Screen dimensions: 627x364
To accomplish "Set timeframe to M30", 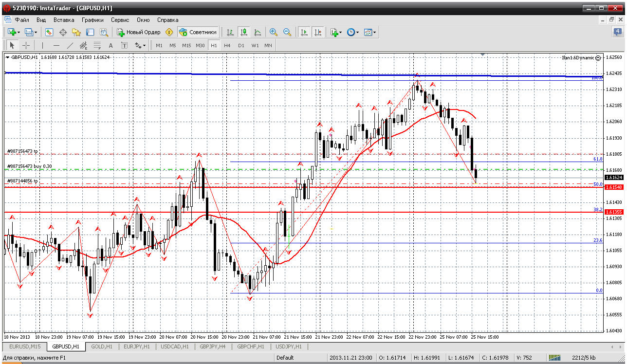I will click(x=200, y=45).
